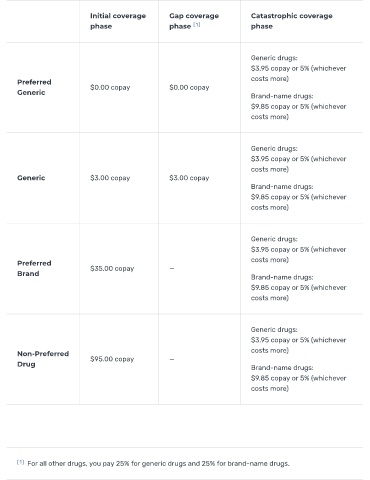Select the $3.00 copay gap coverage value
370x480 pixels.
click(x=189, y=178)
